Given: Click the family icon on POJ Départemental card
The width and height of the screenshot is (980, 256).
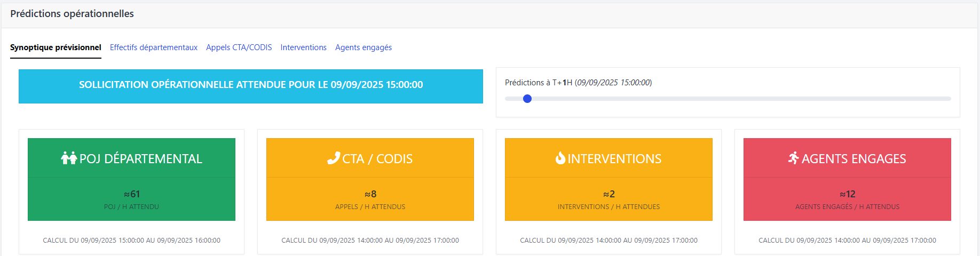Looking at the screenshot, I should [x=69, y=158].
